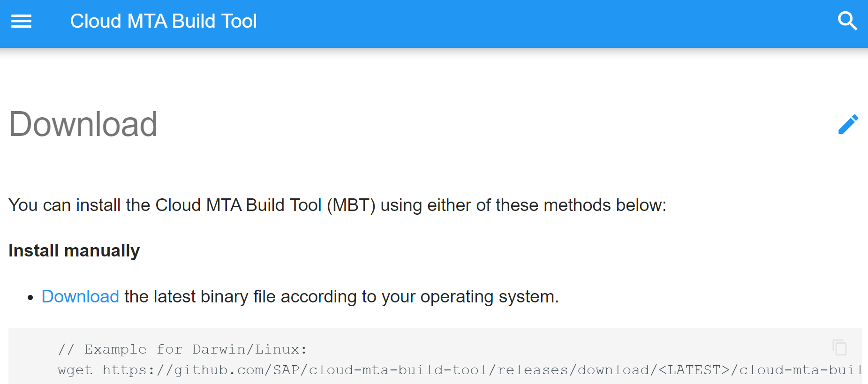Follow the blue Download link
This screenshot has height=384, width=868.
pyautogui.click(x=80, y=297)
